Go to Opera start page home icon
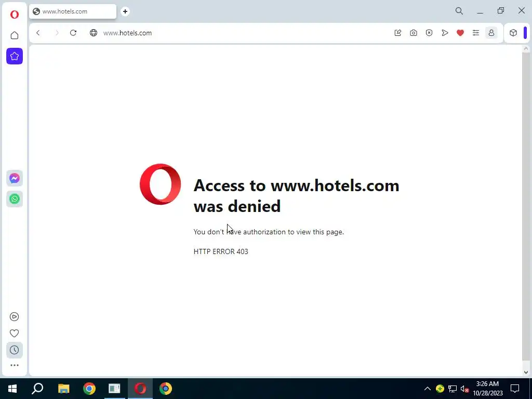This screenshot has width=532, height=399. (14, 35)
